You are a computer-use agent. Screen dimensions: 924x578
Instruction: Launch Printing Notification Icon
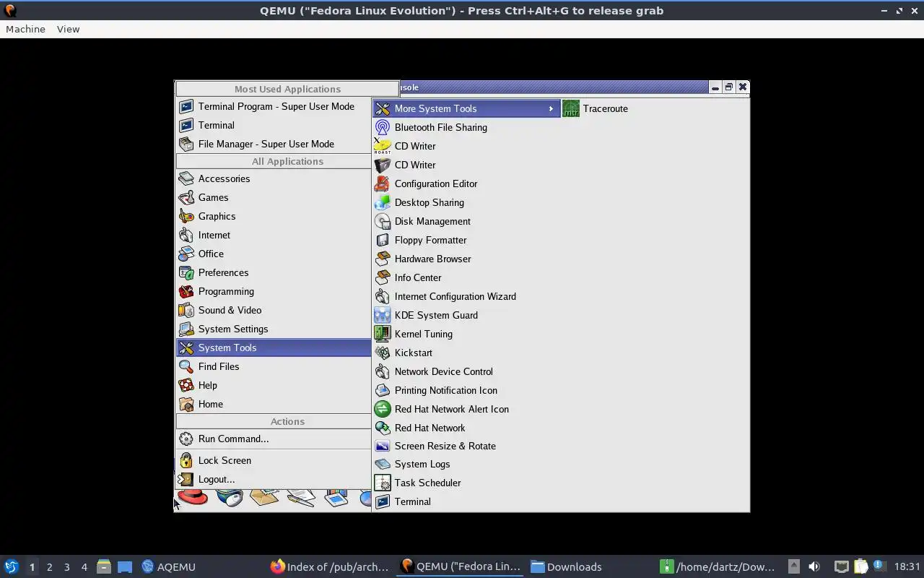[466, 390]
